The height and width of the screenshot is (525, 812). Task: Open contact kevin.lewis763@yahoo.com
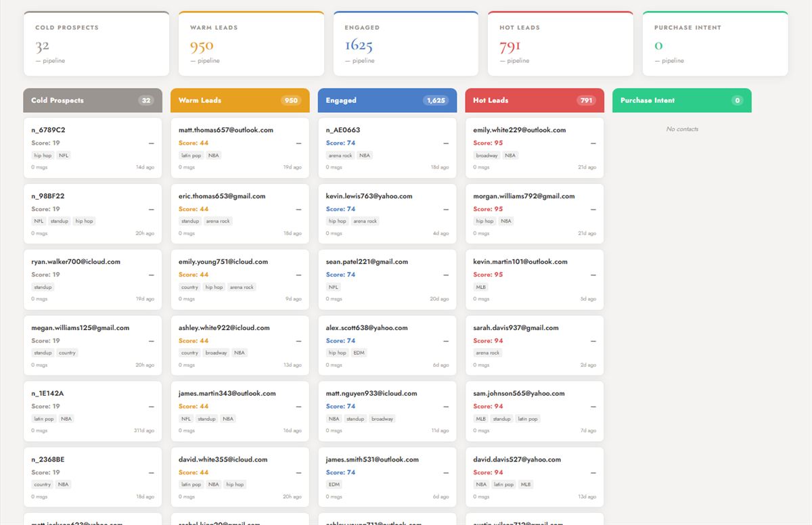[387, 214]
